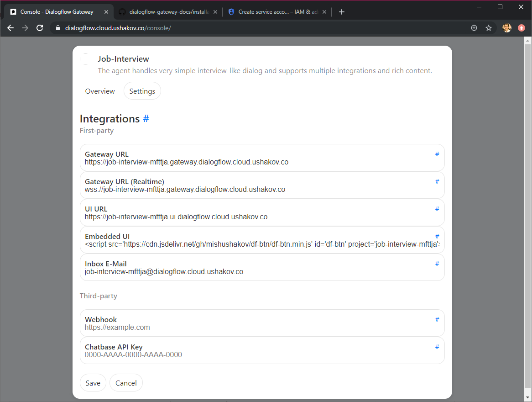532x402 pixels.
Task: Click the red update extension icon
Action: coord(522,28)
